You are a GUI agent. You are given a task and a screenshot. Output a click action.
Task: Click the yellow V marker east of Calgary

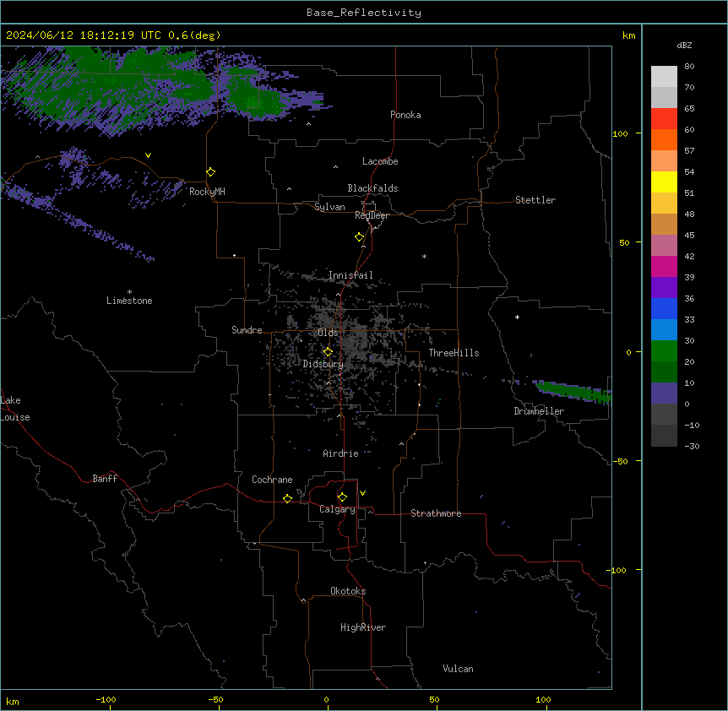point(362,493)
